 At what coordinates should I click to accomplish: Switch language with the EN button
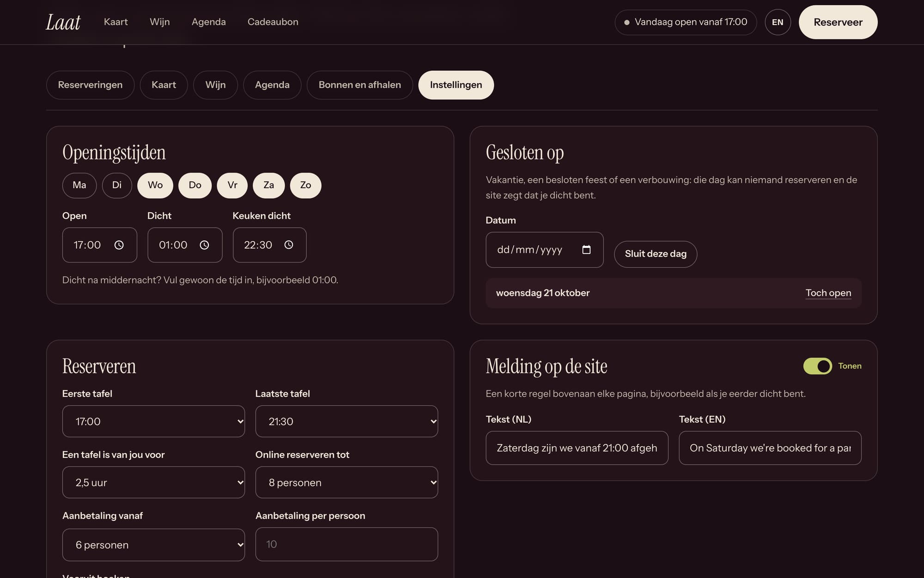tap(778, 22)
